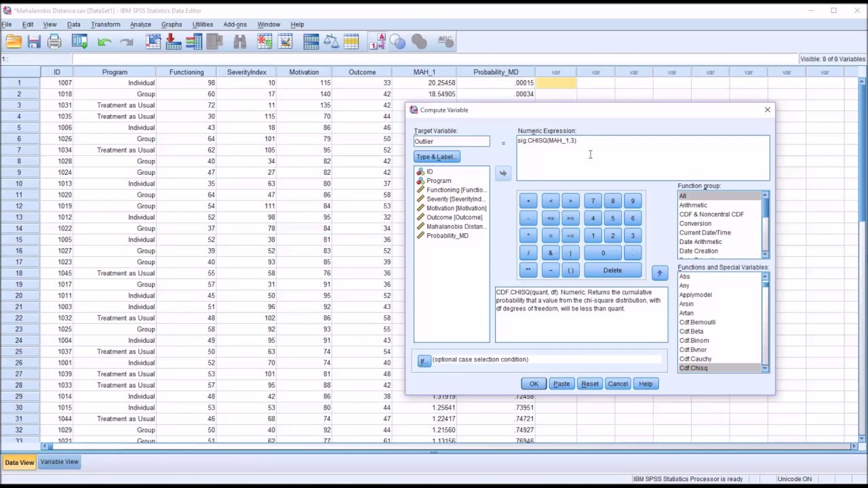Insert cases toolbar icon
868x488 pixels.
tap(264, 42)
